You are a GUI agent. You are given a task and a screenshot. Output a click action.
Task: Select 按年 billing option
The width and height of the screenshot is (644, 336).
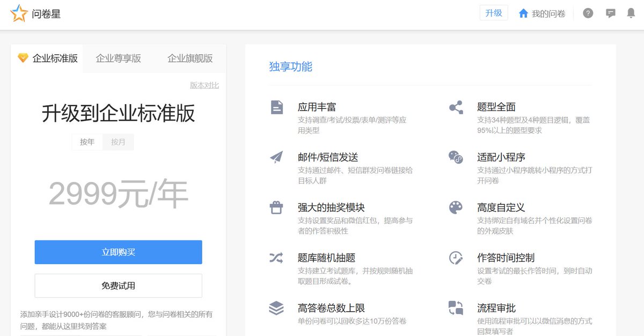[87, 142]
